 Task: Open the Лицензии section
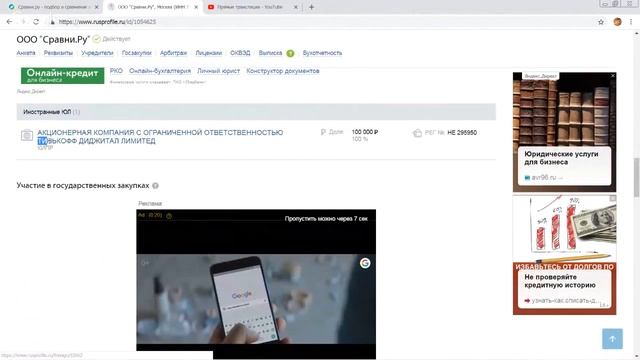pos(209,53)
